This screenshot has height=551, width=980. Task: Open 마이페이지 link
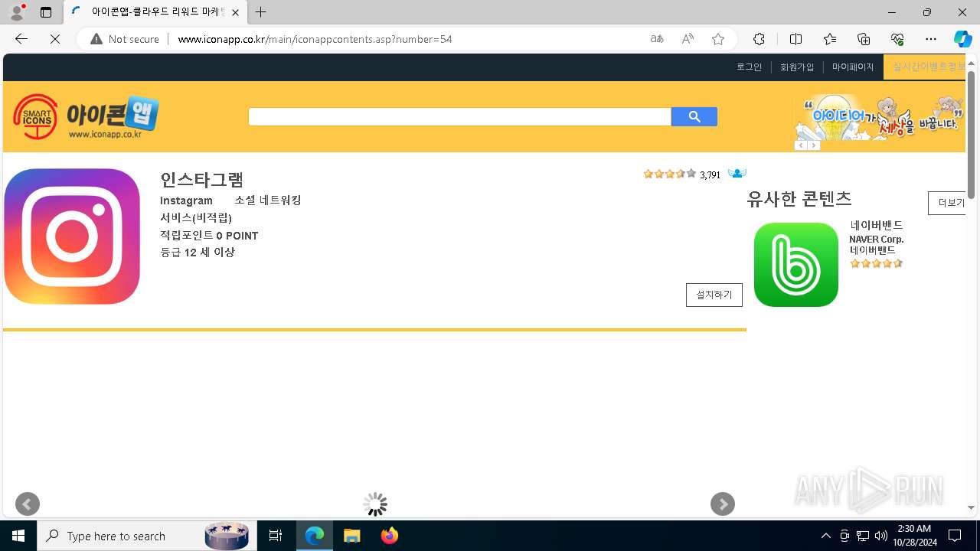click(853, 67)
